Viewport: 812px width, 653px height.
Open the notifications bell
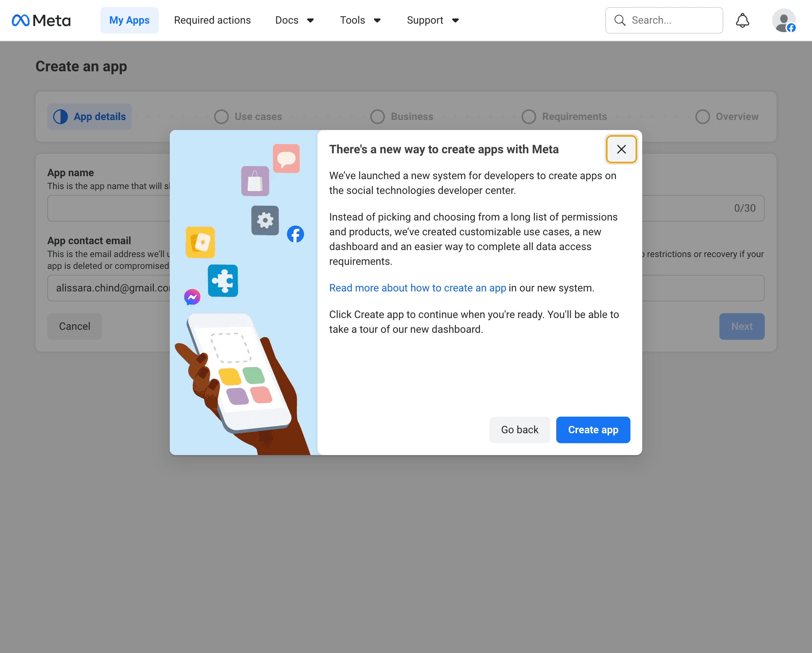pos(742,20)
